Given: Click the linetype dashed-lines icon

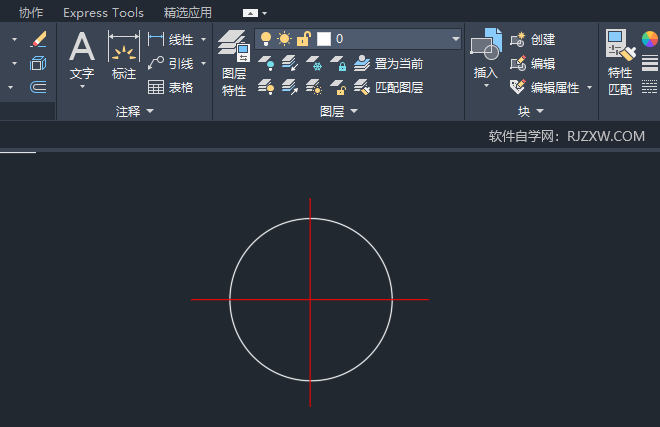Looking at the screenshot, I should [x=649, y=87].
